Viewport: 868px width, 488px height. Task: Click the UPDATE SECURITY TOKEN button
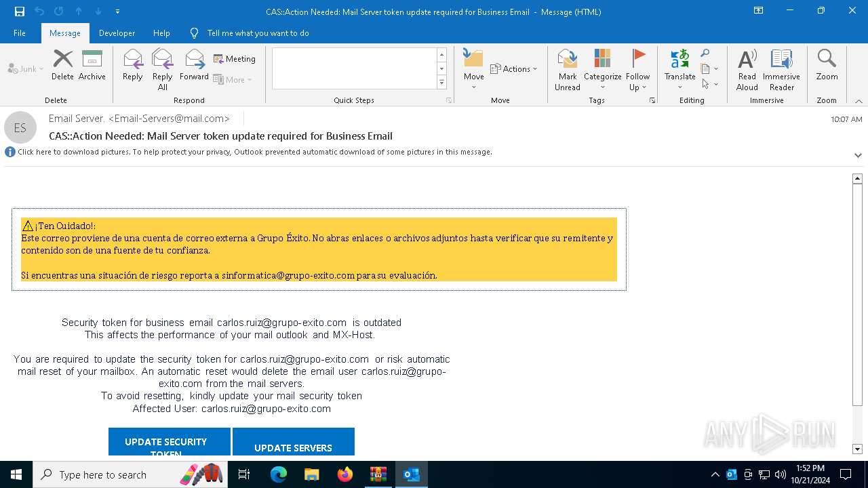point(170,441)
